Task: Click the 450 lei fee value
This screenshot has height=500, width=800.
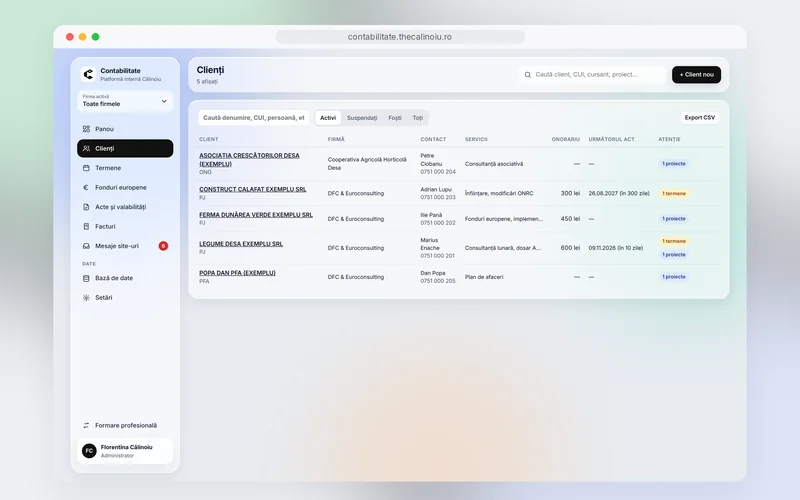Action: click(x=570, y=219)
